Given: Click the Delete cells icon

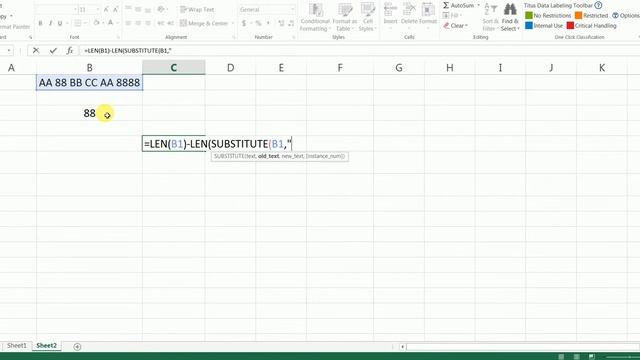Looking at the screenshot, I should pyautogui.click(x=409, y=10).
